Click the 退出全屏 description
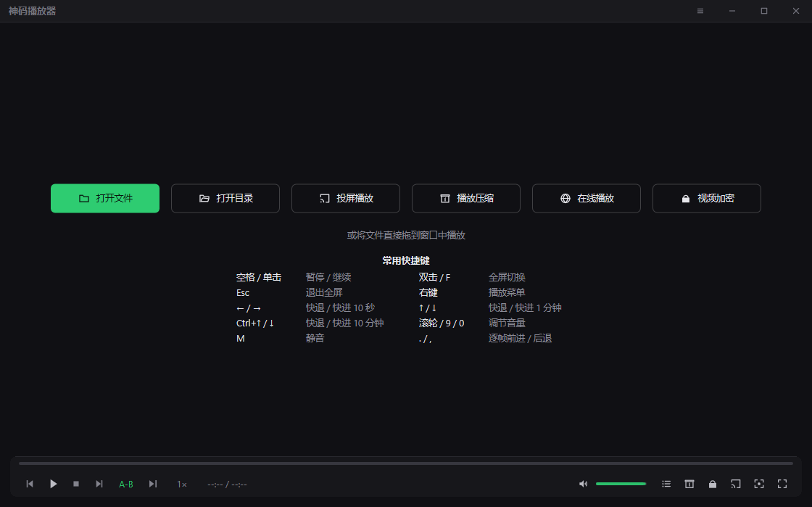Image resolution: width=812 pixels, height=507 pixels. (324, 292)
